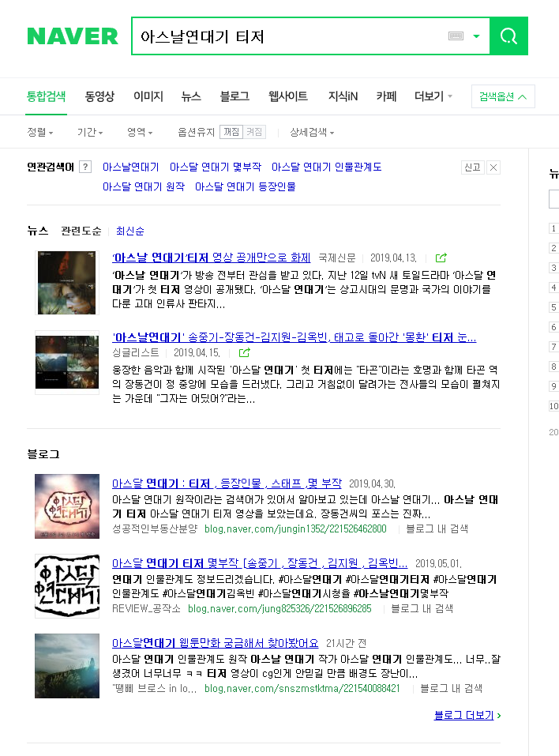Expand the search autocomplete dropdown arrow
This screenshot has width=559, height=756.
pos(477,36)
